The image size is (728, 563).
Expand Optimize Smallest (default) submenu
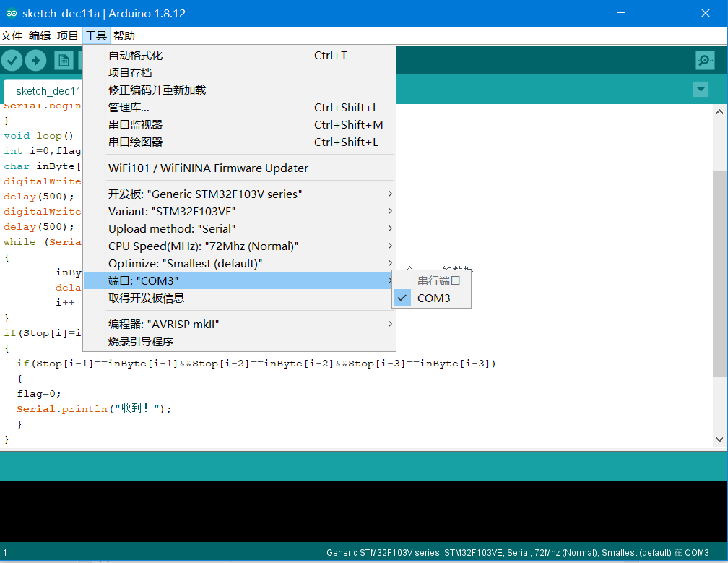pyautogui.click(x=239, y=263)
